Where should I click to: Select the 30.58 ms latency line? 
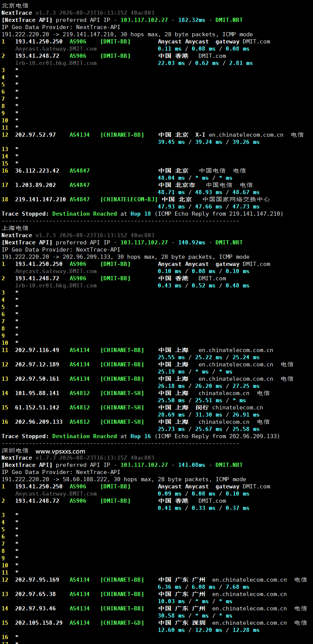click(195, 616)
